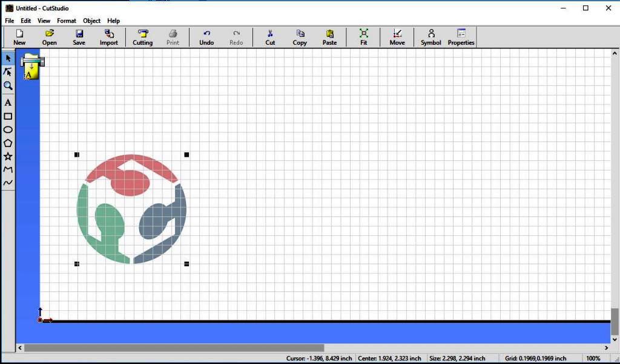Image resolution: width=620 pixels, height=364 pixels.
Task: Select the Text tool
Action: pos(8,103)
